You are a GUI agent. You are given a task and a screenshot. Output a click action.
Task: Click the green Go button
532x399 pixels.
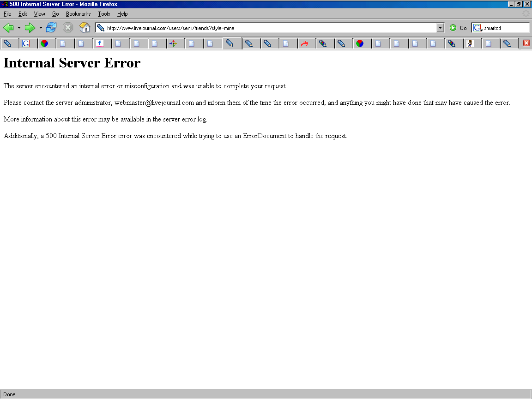[458, 28]
